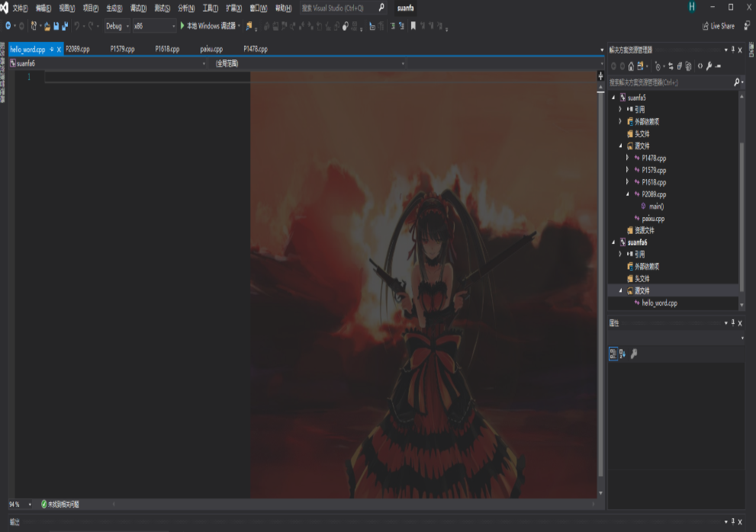Viewport: 756px width, 532px height.
Task: Open the x86 platform dropdown
Action: 154,26
